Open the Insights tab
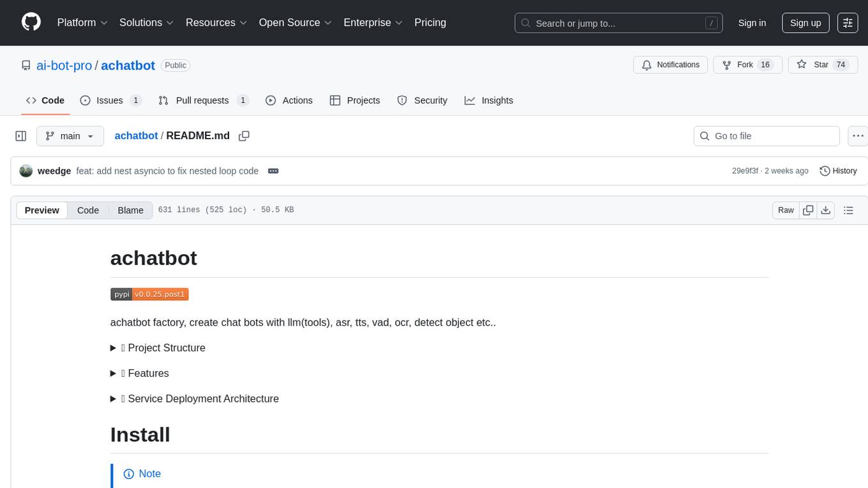 tap(489, 100)
